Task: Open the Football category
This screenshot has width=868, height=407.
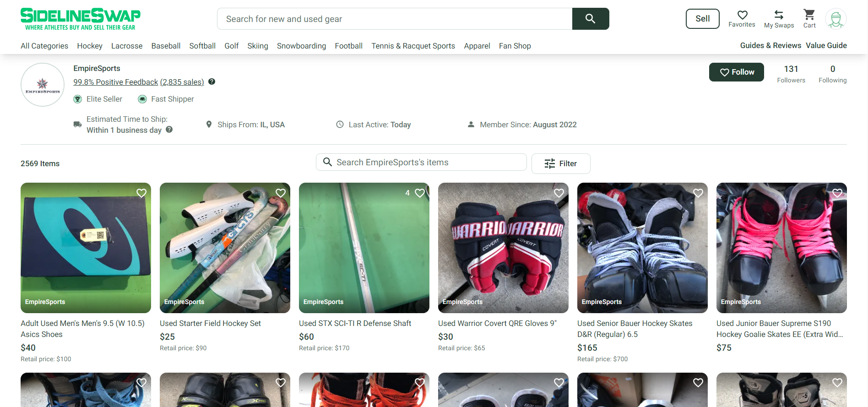Action: pos(349,46)
